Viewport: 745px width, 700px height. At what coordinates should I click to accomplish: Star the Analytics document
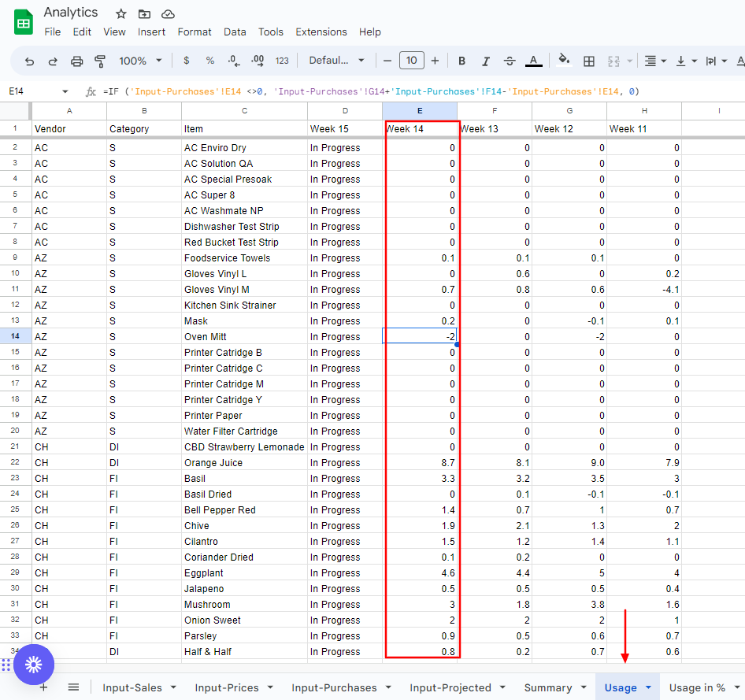point(120,13)
